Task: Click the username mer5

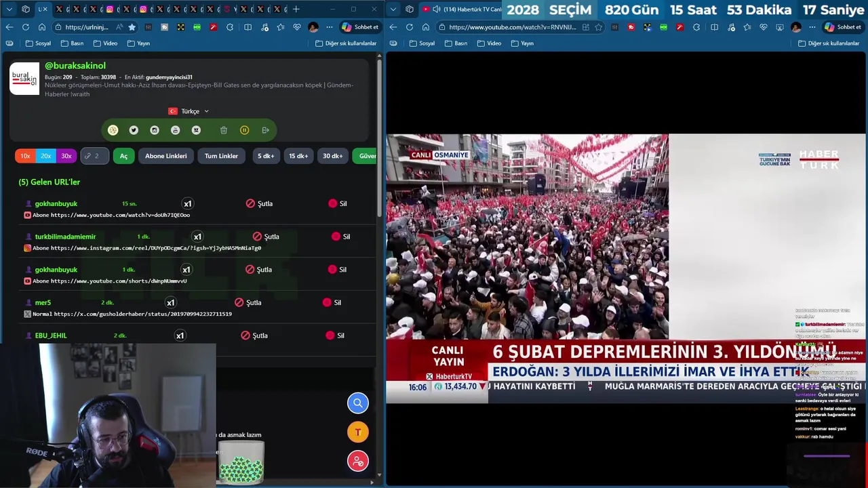Action: pyautogui.click(x=43, y=303)
